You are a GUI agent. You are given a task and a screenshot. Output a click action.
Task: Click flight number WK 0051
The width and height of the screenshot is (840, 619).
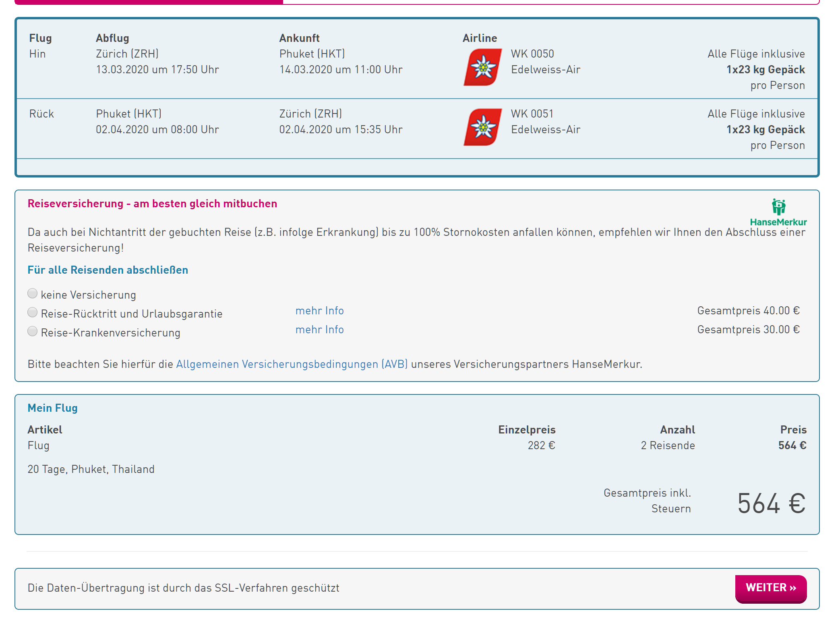[x=532, y=114]
